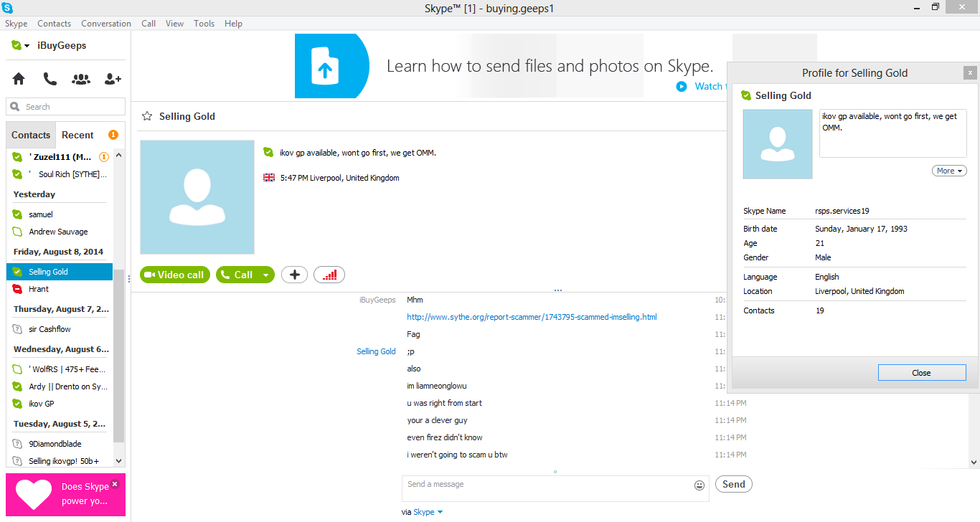Open Ardy || Drento conversation
The height and width of the screenshot is (522, 980).
point(60,386)
